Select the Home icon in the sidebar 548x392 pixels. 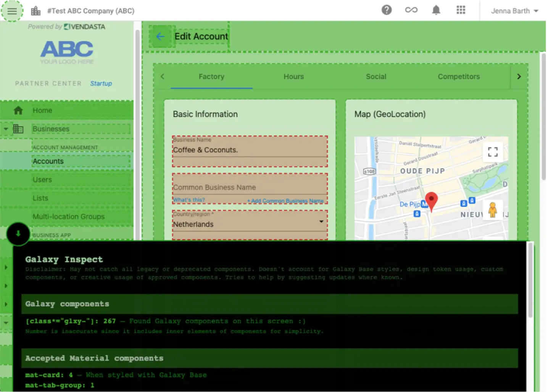pos(18,110)
